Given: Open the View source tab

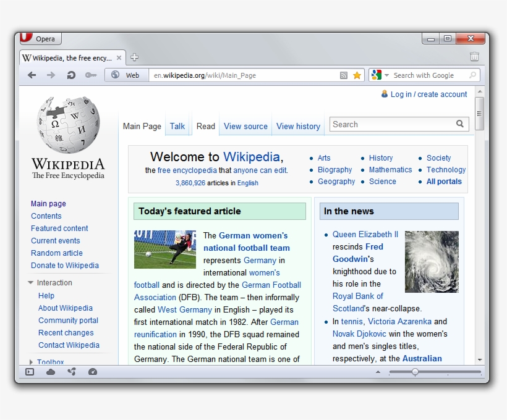Looking at the screenshot, I should pyautogui.click(x=245, y=127).
